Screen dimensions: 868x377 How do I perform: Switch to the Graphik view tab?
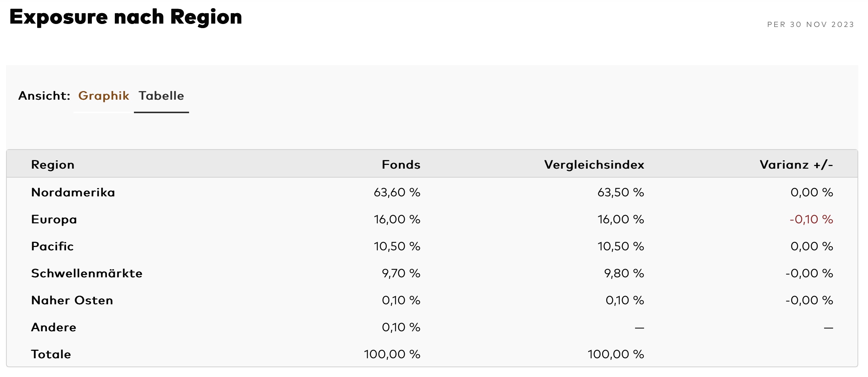coord(104,96)
